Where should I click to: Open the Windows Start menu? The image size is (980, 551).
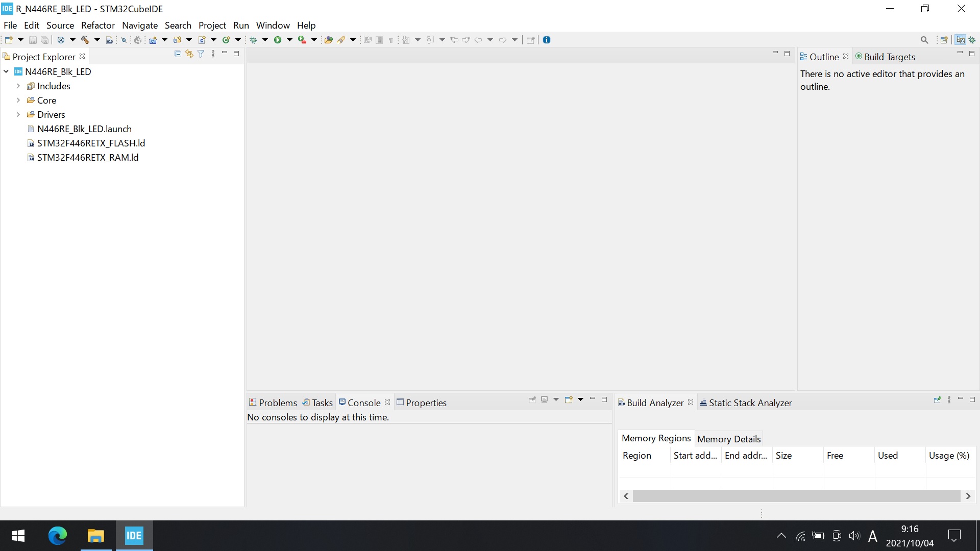(18, 536)
